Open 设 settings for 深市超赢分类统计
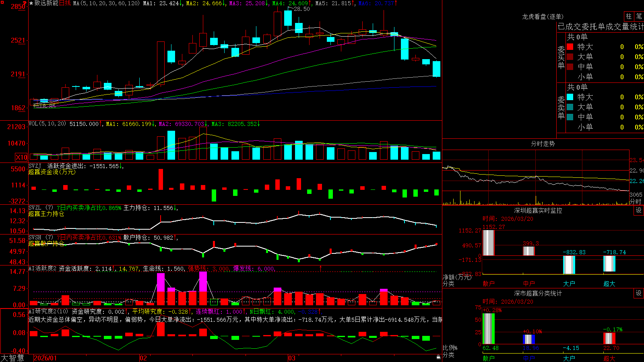Image resolution: width=644 pixels, height=362 pixels. pos(638,293)
